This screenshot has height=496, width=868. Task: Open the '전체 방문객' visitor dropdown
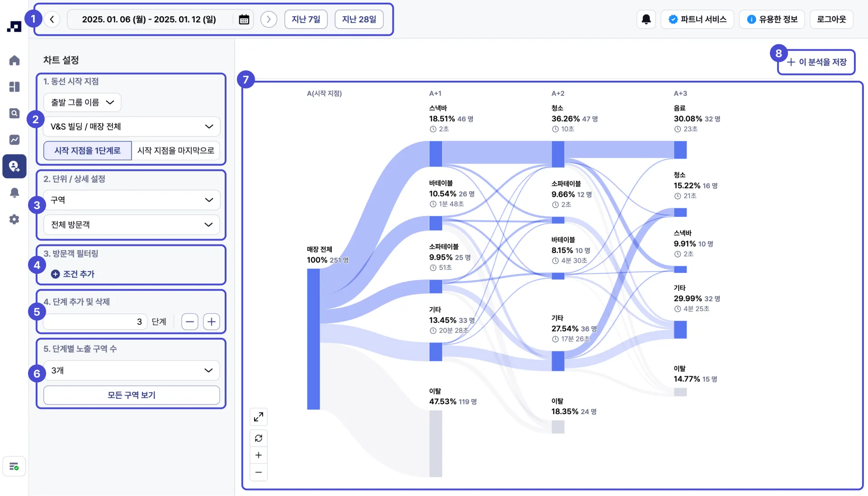tap(132, 225)
